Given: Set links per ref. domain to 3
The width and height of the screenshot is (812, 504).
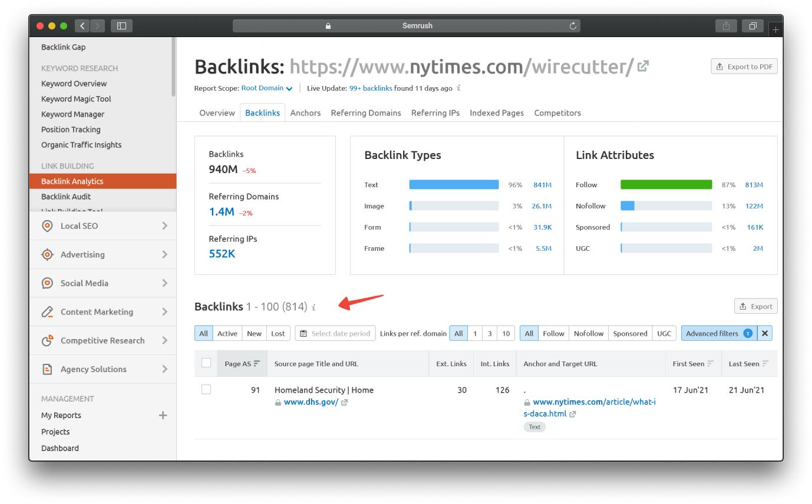Looking at the screenshot, I should click(490, 333).
